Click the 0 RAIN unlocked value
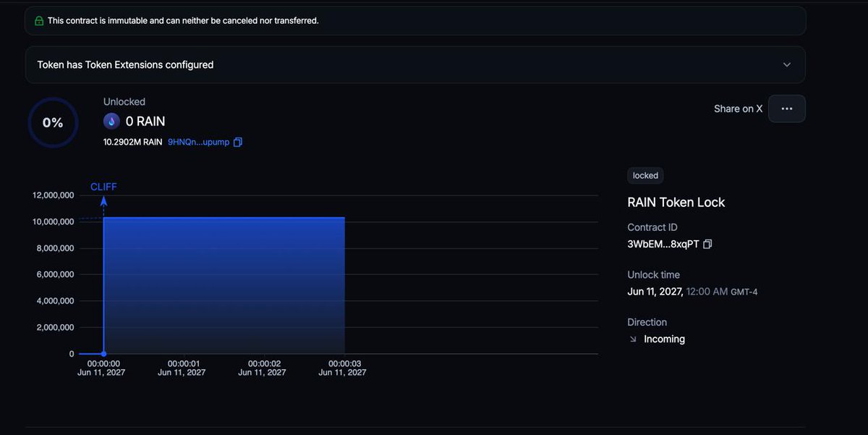Viewport: 868px width, 435px height. pyautogui.click(x=145, y=121)
